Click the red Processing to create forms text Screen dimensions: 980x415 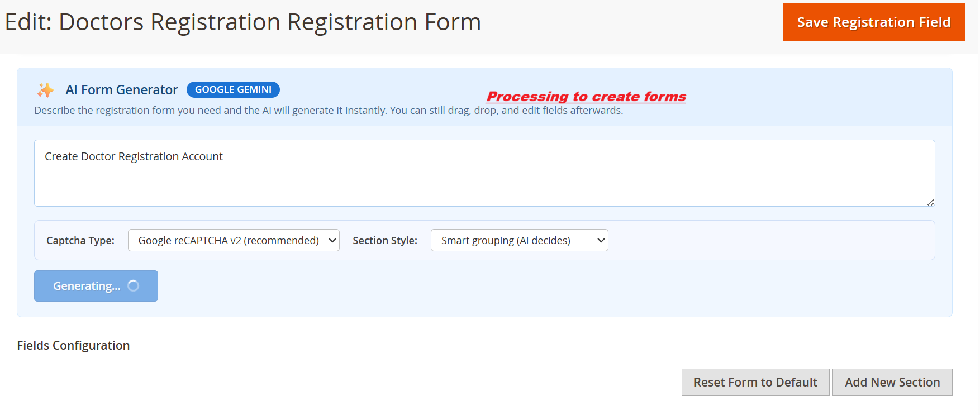tap(586, 97)
